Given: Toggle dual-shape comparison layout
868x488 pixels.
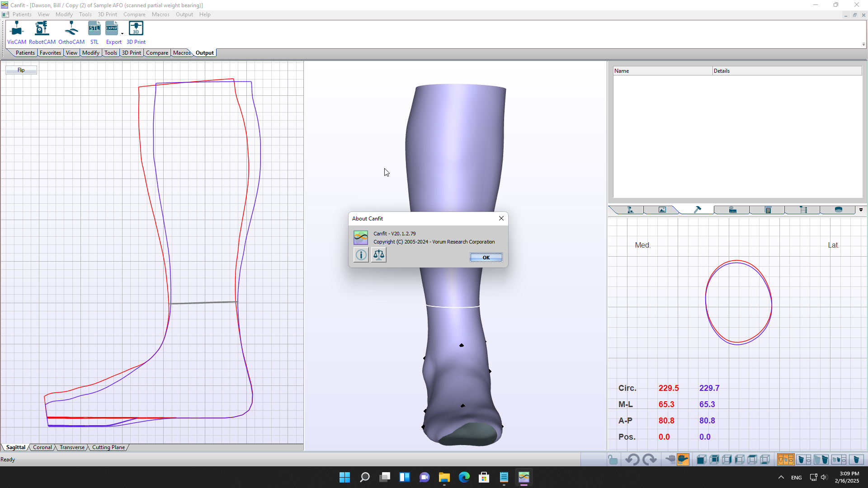Looking at the screenshot, I should click(821, 460).
